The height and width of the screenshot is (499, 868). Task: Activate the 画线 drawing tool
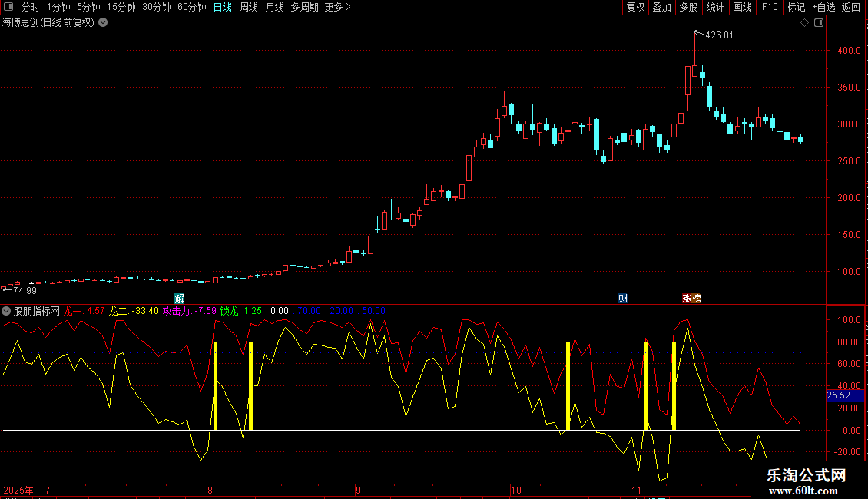742,7
